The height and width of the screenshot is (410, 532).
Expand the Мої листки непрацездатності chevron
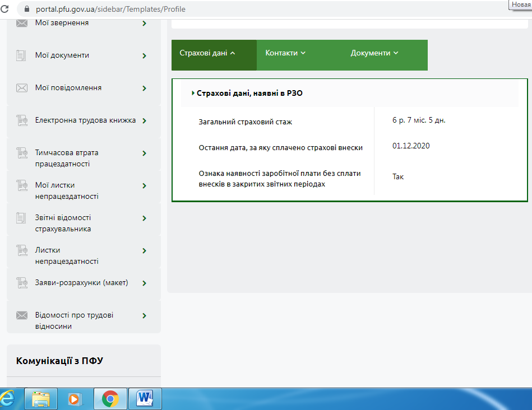[x=144, y=186]
